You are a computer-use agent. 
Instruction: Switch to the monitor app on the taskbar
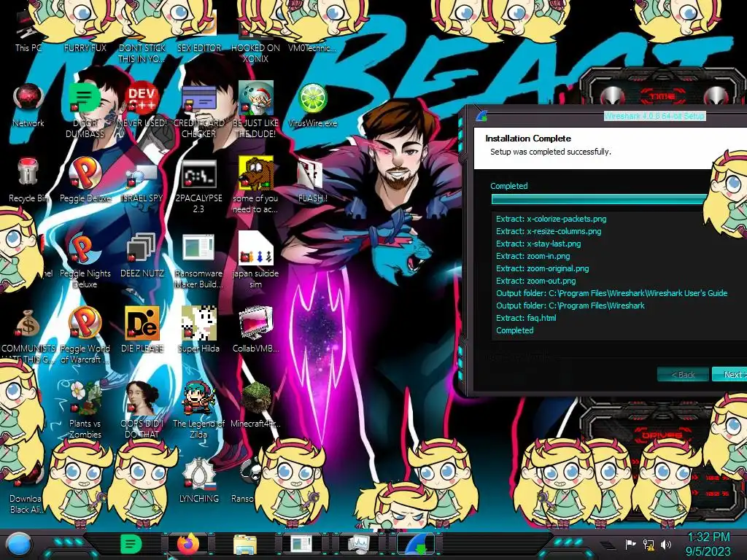[359, 544]
